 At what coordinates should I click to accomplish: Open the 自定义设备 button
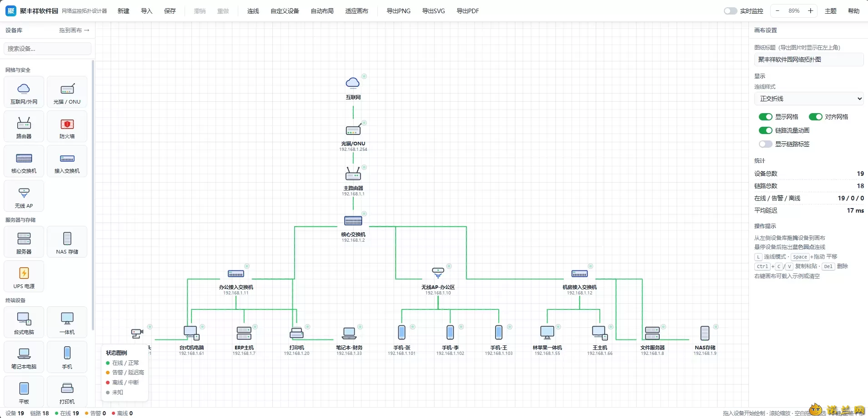[x=285, y=11]
